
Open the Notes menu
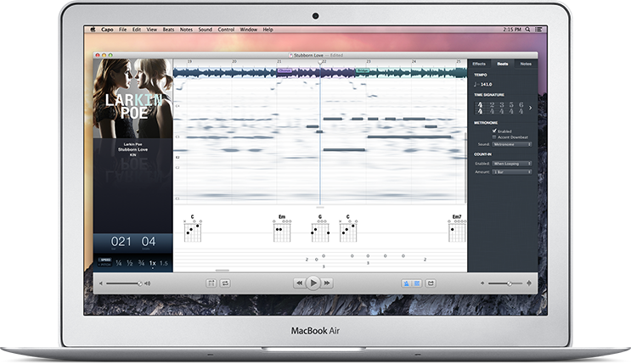(x=186, y=30)
